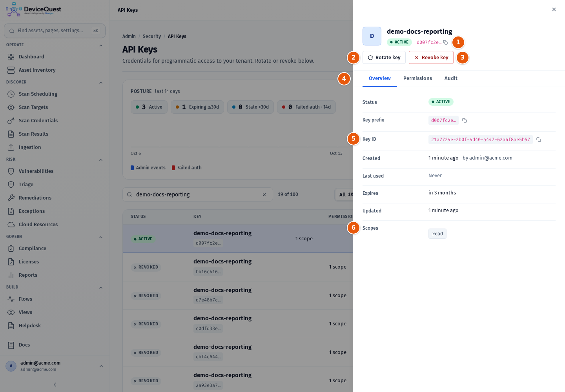Open Vulnerabilities page
The height and width of the screenshot is (392, 565).
(x=55, y=171)
